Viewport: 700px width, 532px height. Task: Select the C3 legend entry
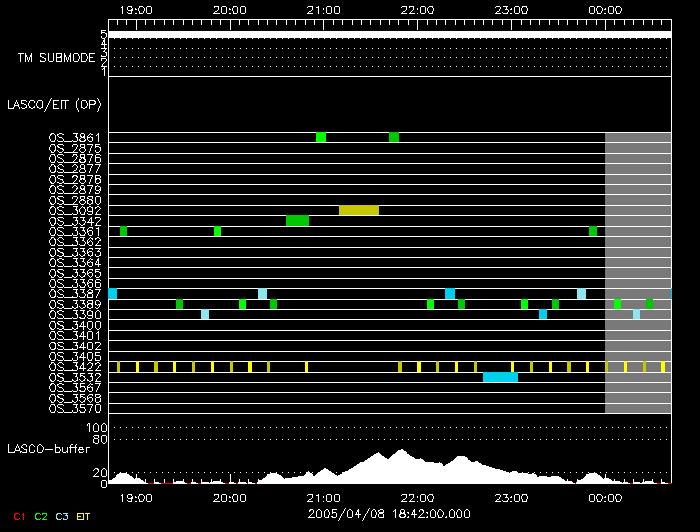coord(63,516)
